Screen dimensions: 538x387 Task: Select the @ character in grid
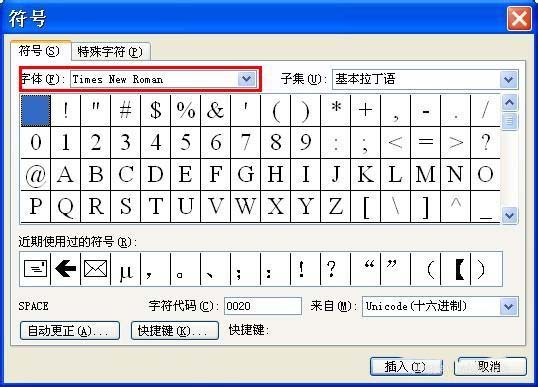coord(36,175)
